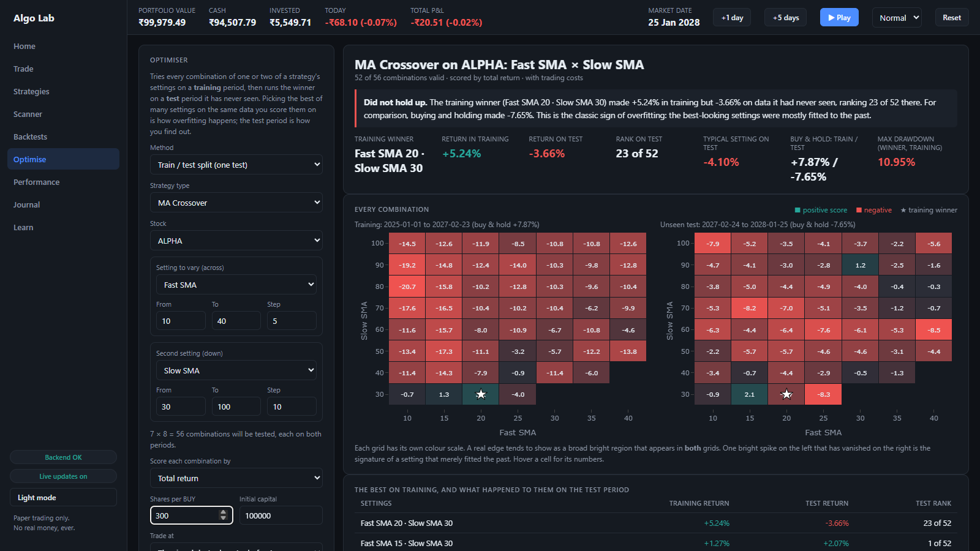Open the Method dropdown
This screenshot has height=551, width=980.
tap(236, 165)
